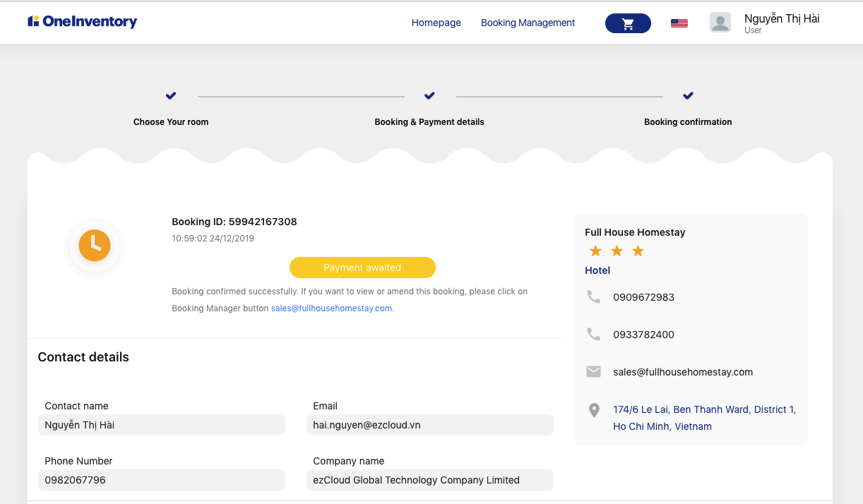
Task: Click the envelope icon in hotel card
Action: [594, 372]
